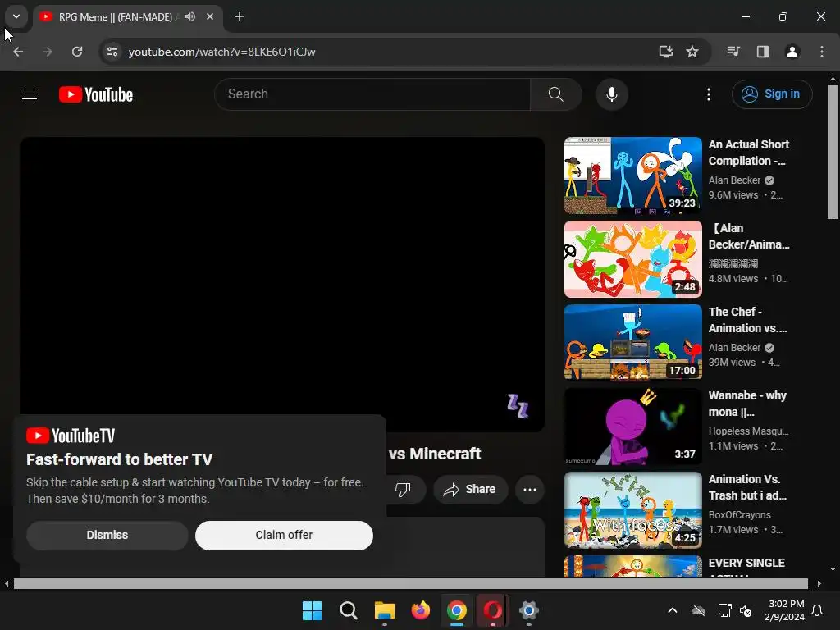This screenshot has height=630, width=840.
Task: Open Firefox from taskbar
Action: click(x=421, y=610)
